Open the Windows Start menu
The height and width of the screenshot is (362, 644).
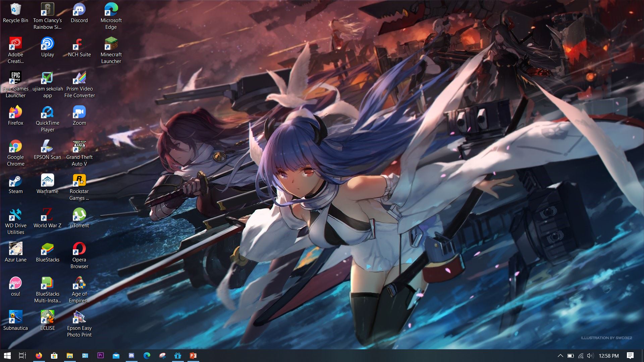pos(7,356)
